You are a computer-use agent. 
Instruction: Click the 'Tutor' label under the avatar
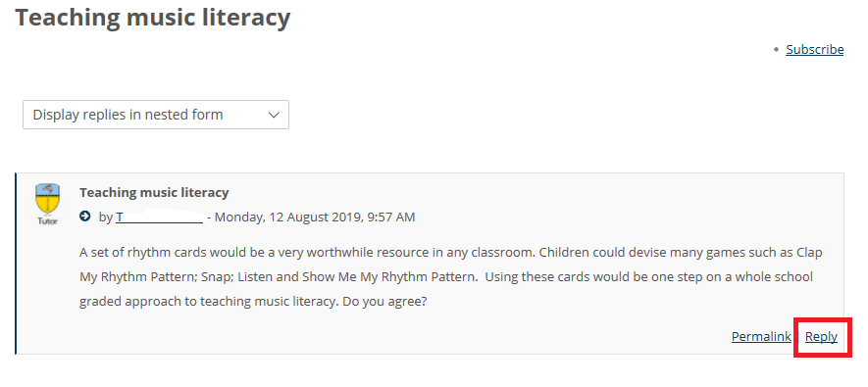pos(48,221)
